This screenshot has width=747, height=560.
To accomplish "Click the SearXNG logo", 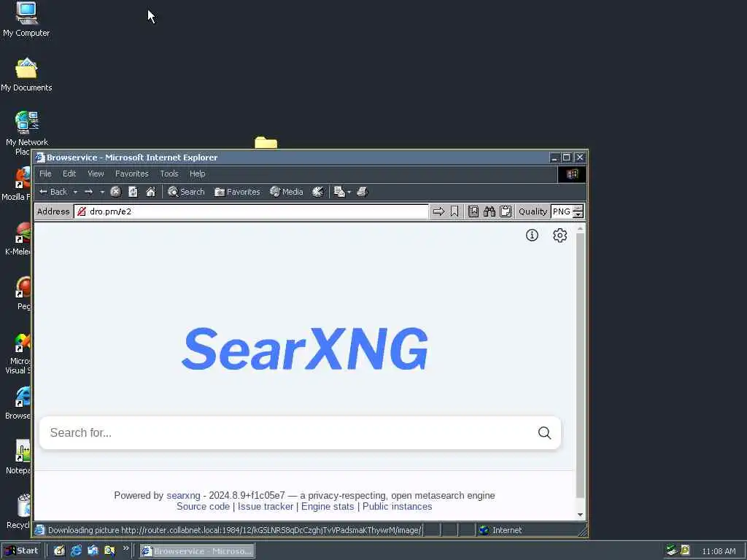I will point(305,349).
